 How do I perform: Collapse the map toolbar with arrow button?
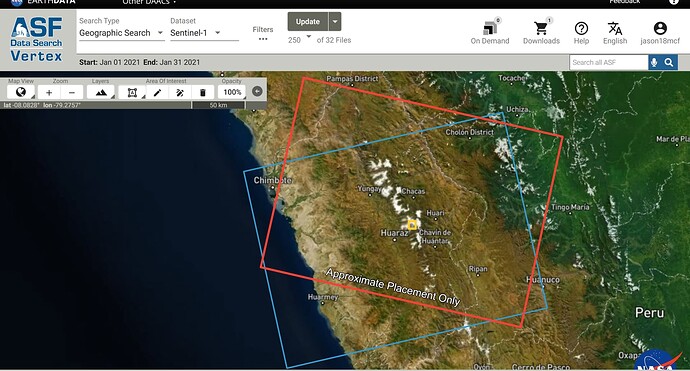[x=257, y=91]
